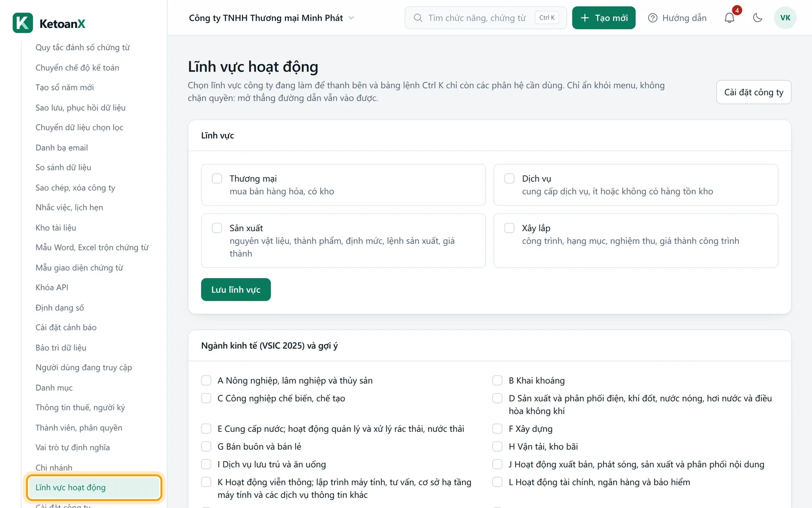Click the Tạo mới button

603,18
